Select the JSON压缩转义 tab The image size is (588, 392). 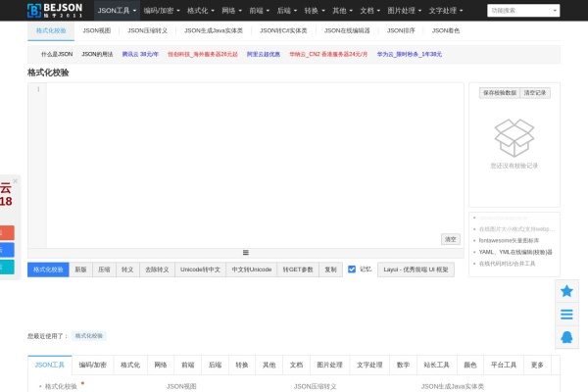click(147, 30)
